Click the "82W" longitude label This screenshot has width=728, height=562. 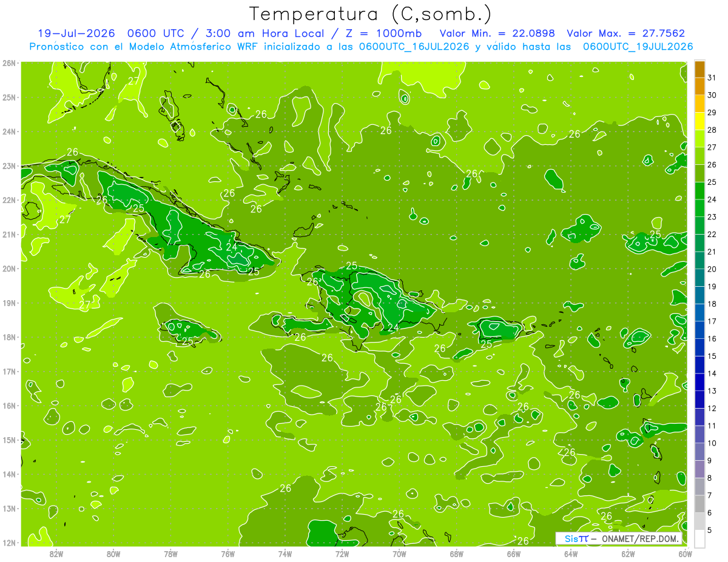pyautogui.click(x=56, y=554)
